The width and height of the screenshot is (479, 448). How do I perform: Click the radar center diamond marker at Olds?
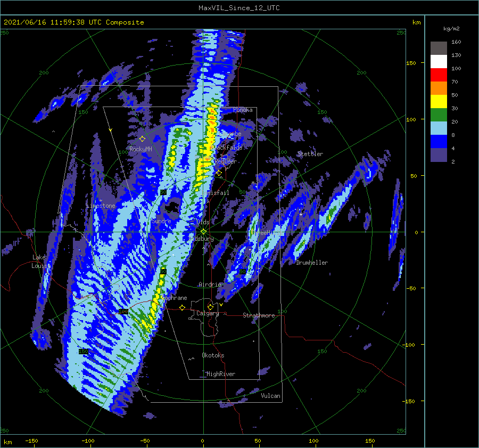point(203,232)
